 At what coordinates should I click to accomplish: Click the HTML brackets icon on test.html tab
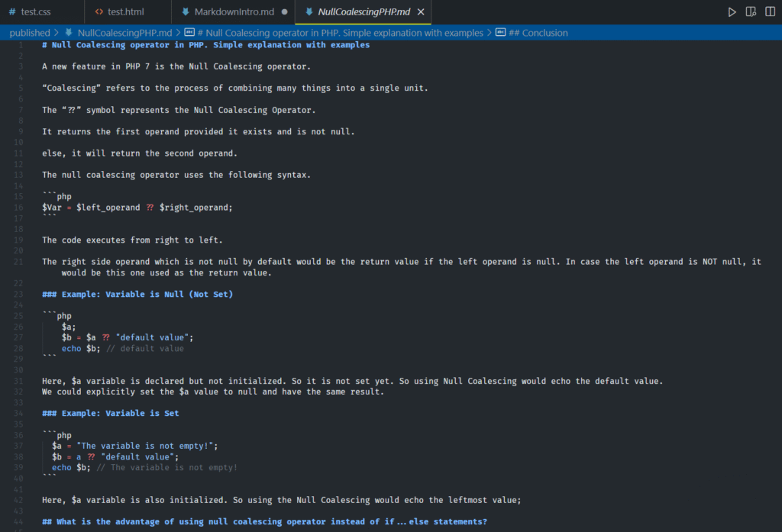pos(99,12)
